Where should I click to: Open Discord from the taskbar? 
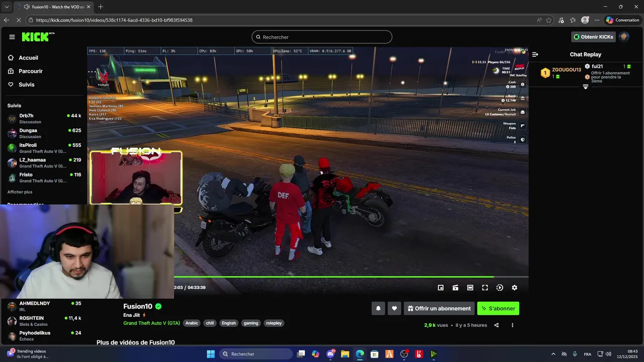[x=331, y=354]
